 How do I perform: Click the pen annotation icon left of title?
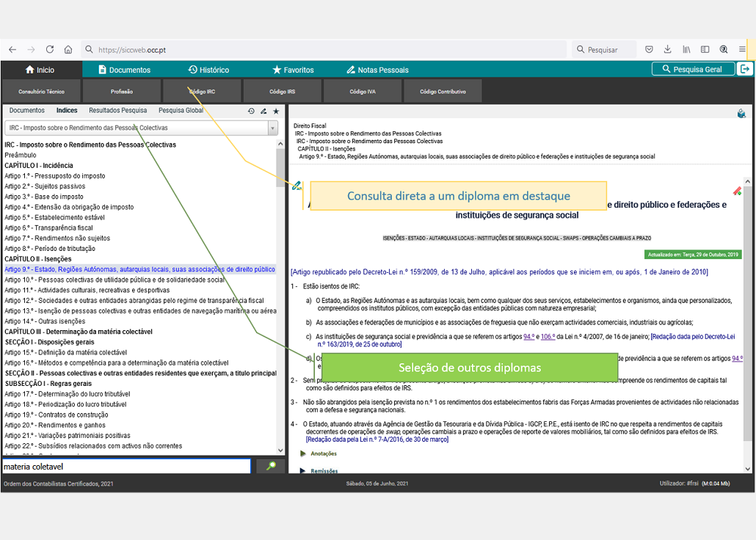[x=297, y=186]
